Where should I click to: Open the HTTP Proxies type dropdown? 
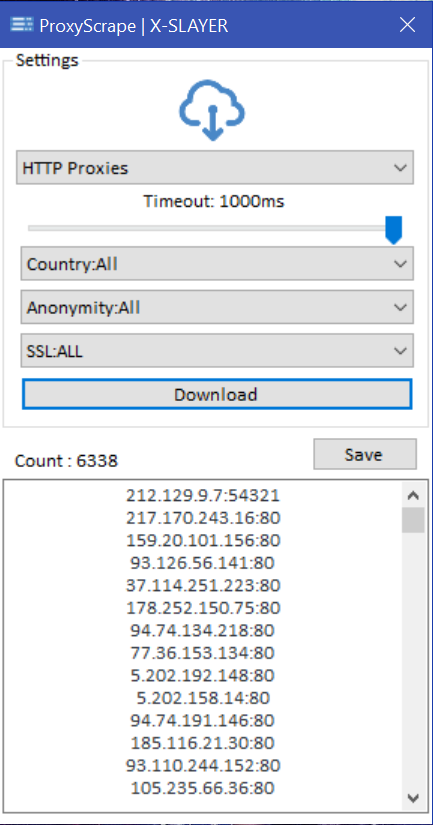pos(215,168)
